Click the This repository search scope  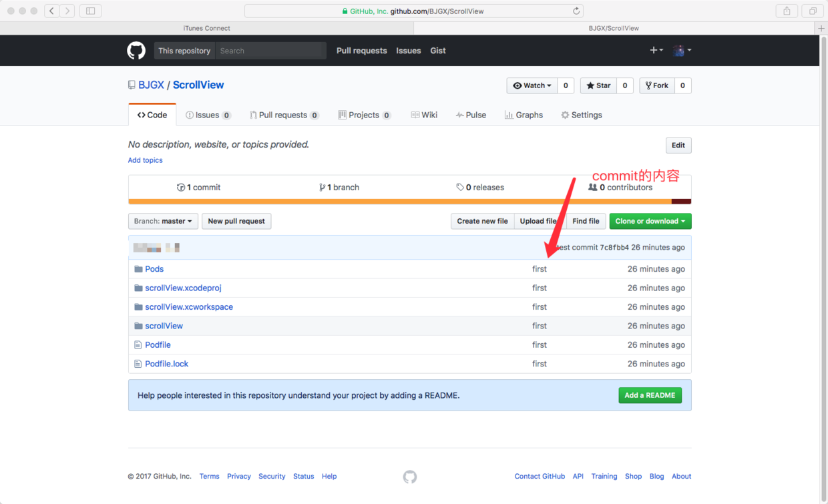pyautogui.click(x=184, y=51)
